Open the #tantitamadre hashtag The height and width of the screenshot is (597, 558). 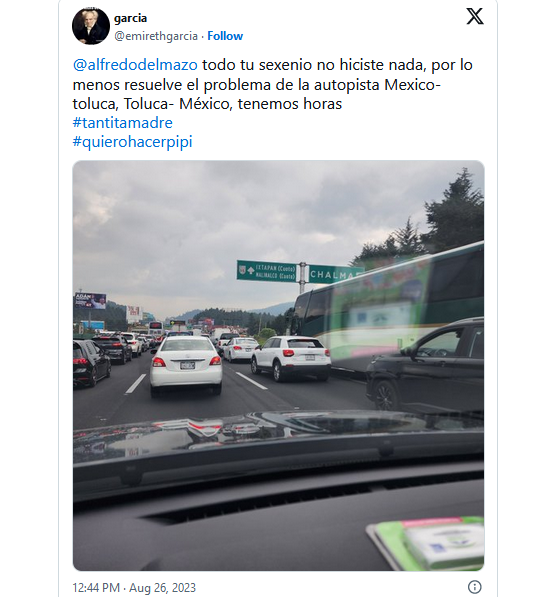coord(123,123)
